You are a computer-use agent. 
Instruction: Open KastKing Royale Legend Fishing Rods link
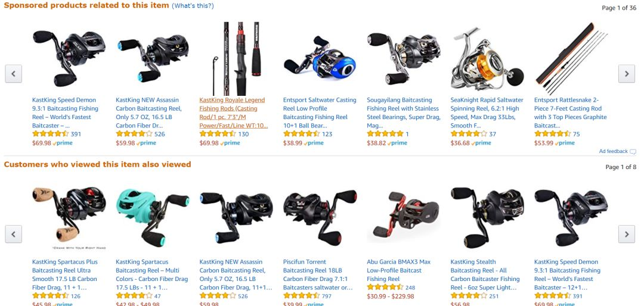(233, 113)
